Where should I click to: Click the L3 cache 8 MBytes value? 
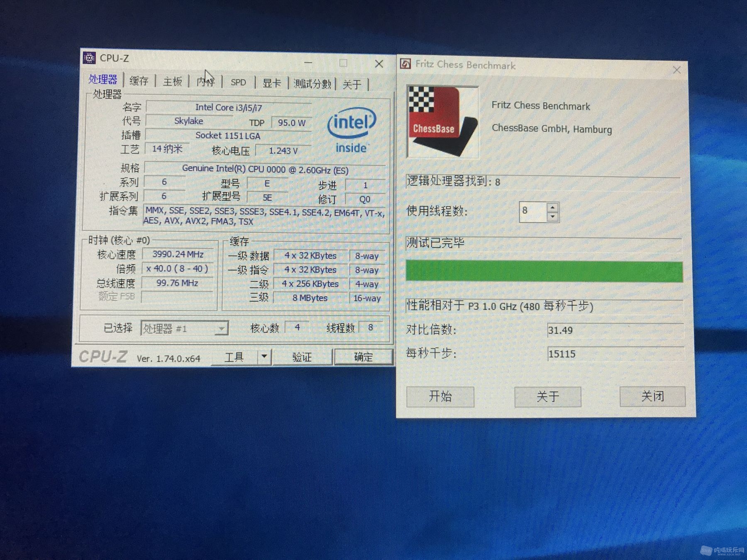(x=310, y=298)
